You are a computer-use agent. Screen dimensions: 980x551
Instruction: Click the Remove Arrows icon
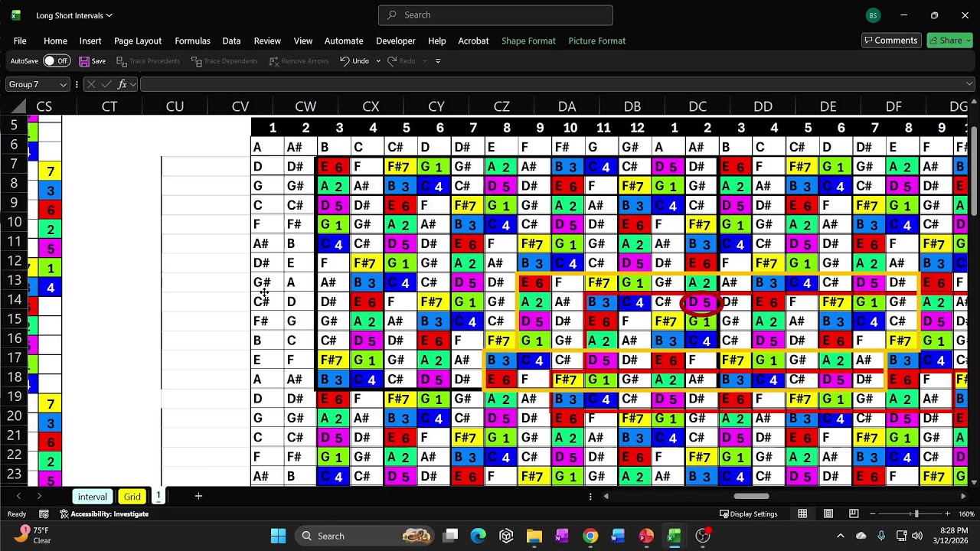(273, 61)
